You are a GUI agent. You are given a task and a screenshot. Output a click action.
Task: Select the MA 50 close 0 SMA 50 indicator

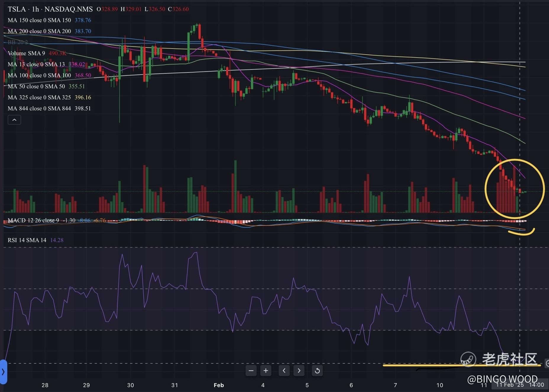click(36, 86)
